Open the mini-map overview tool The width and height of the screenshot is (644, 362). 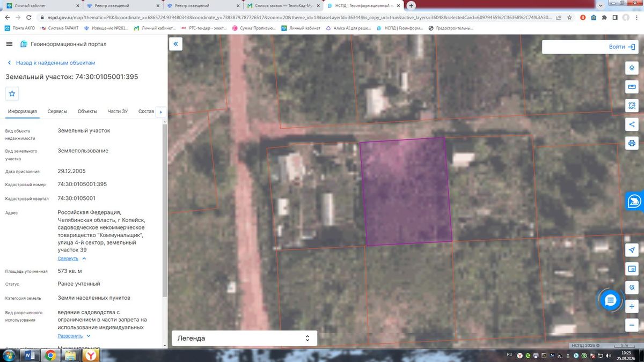[x=632, y=269]
